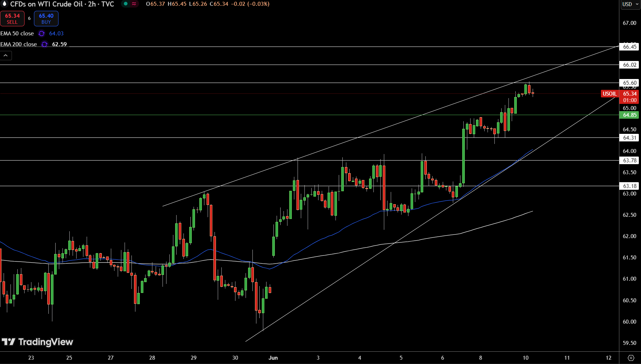Click the red USOIL symbol tag
The width and height of the screenshot is (641, 364).
point(610,94)
